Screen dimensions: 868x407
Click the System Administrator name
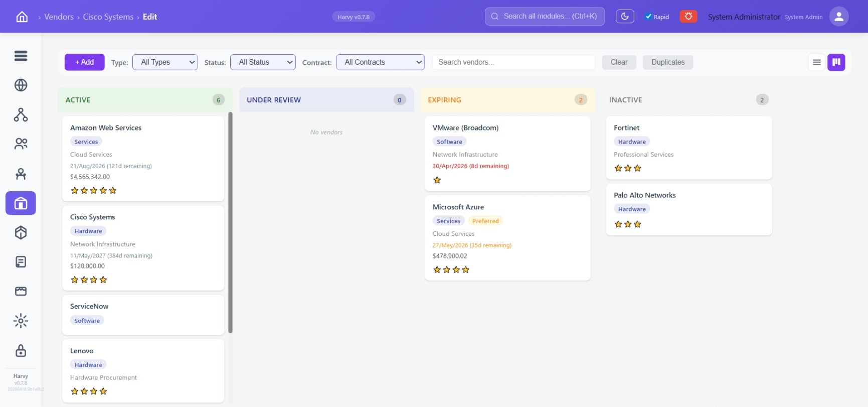pos(744,17)
